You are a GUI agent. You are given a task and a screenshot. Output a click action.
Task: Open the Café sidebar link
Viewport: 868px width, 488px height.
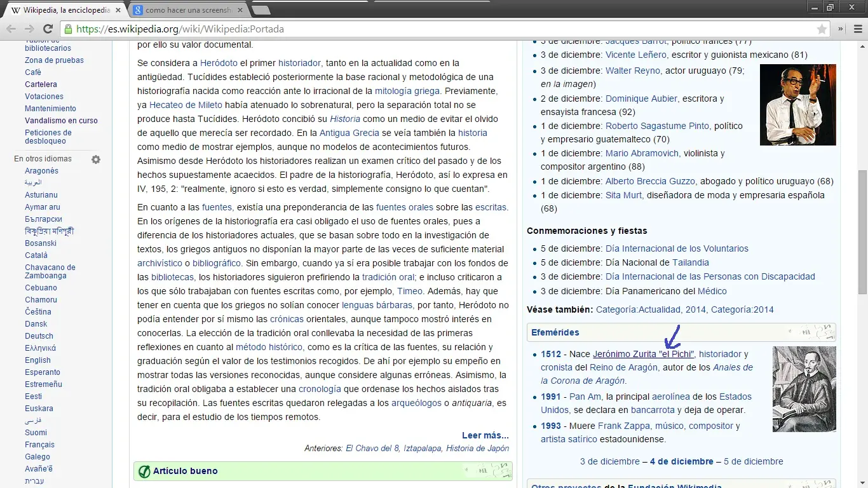[33, 72]
